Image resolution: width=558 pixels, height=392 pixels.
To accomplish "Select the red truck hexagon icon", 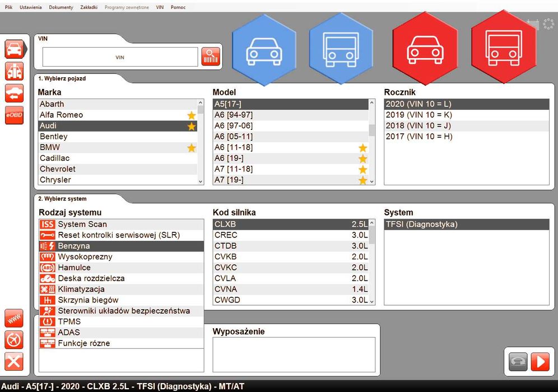I will (x=504, y=47).
